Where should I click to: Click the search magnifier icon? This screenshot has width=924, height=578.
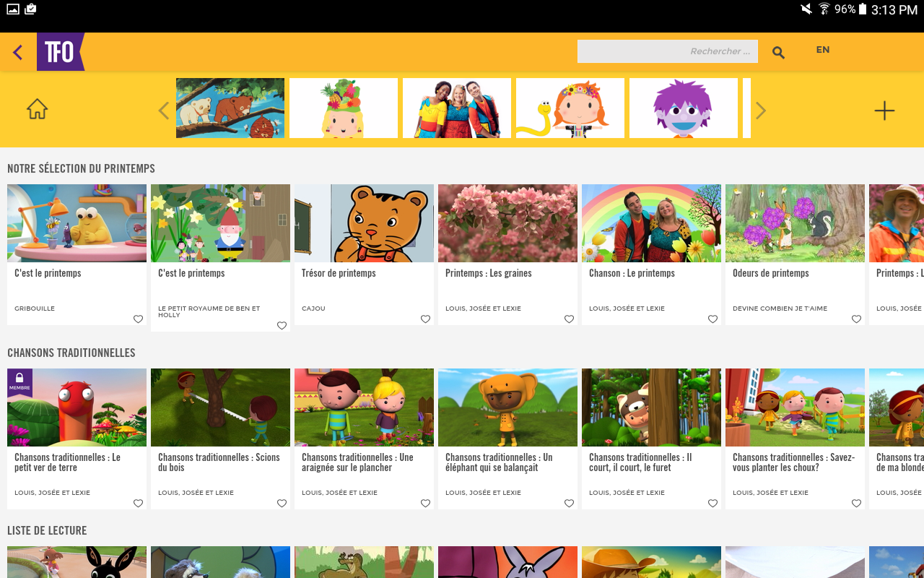778,52
